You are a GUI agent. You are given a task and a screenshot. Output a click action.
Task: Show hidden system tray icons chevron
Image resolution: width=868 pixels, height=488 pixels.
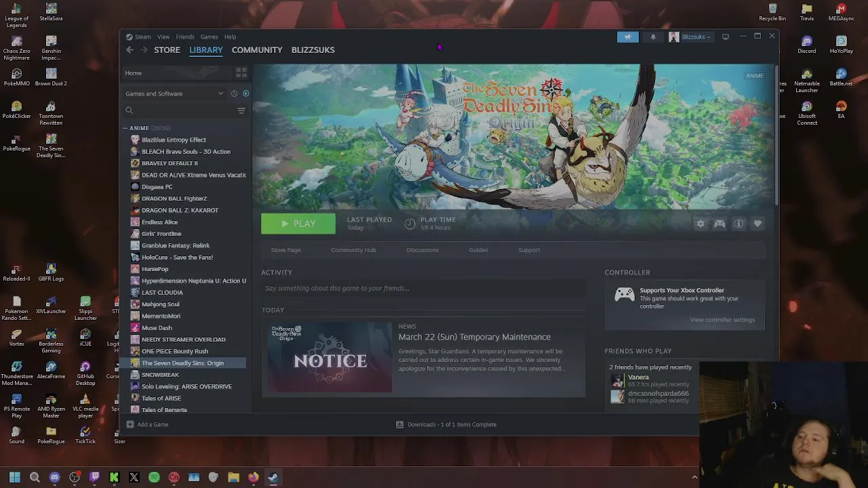[694, 477]
